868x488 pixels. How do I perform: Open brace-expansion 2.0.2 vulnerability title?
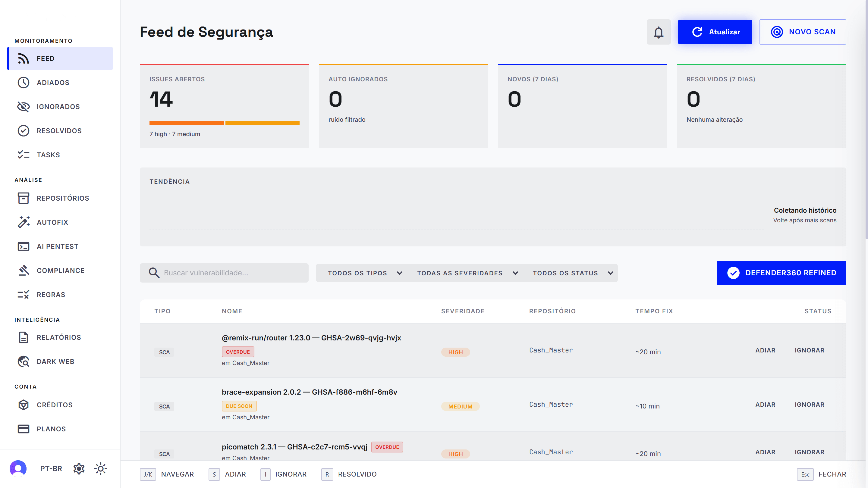[x=309, y=392]
